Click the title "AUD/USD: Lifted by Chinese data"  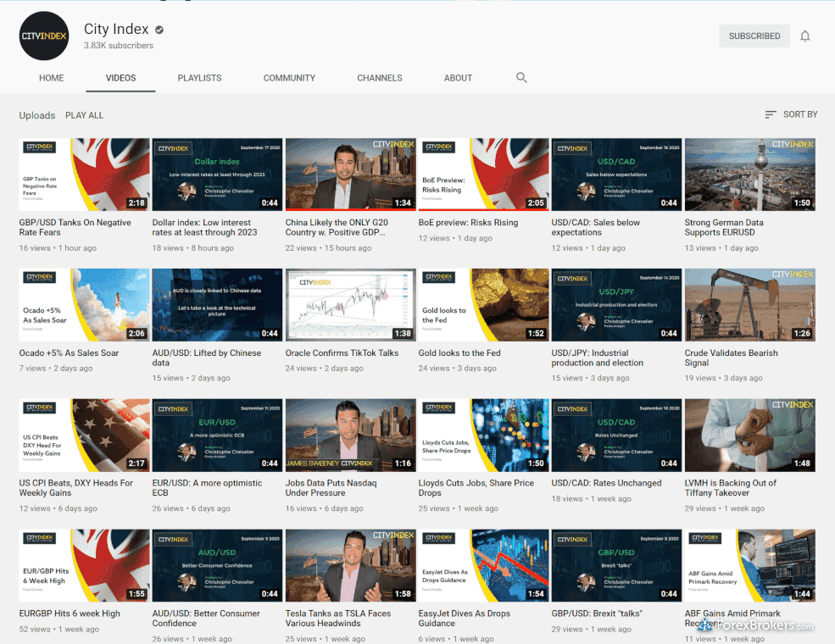coord(207,358)
